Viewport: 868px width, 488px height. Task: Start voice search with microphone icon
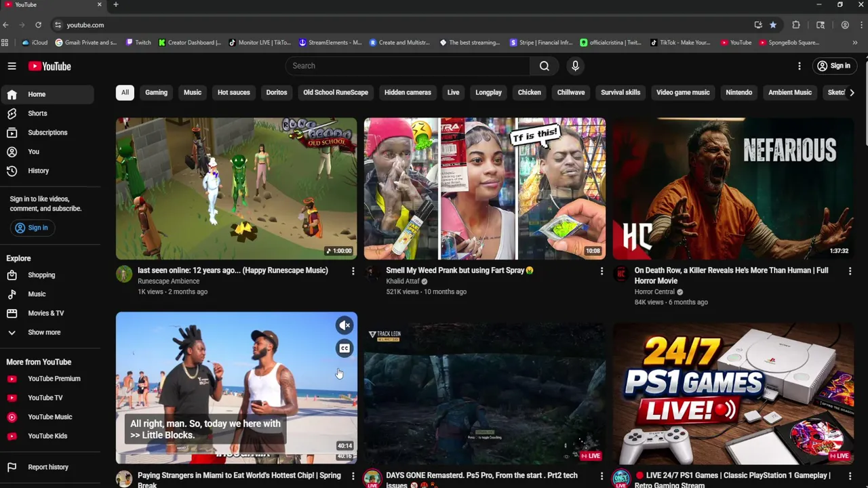[575, 66]
